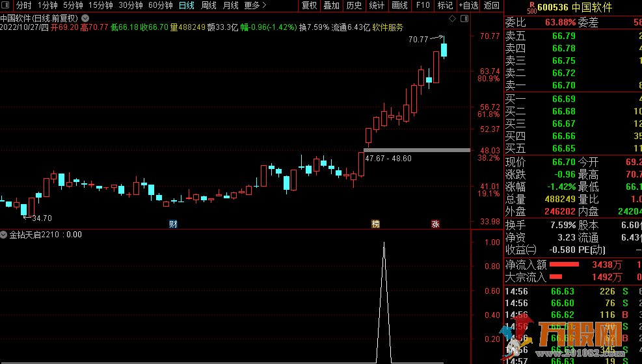Switch to 分时 intraday view

[x=24, y=5]
